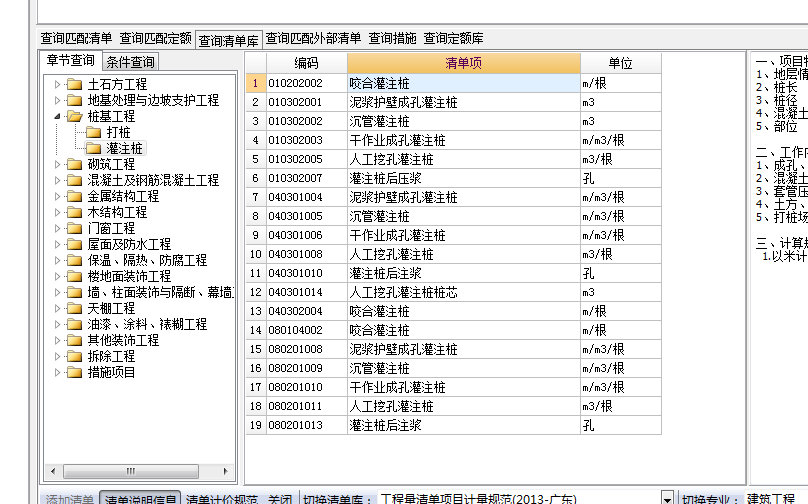Select code 040301004 泥浆护壁成孔灌注桩
This screenshot has height=504, width=808.
coord(307,197)
